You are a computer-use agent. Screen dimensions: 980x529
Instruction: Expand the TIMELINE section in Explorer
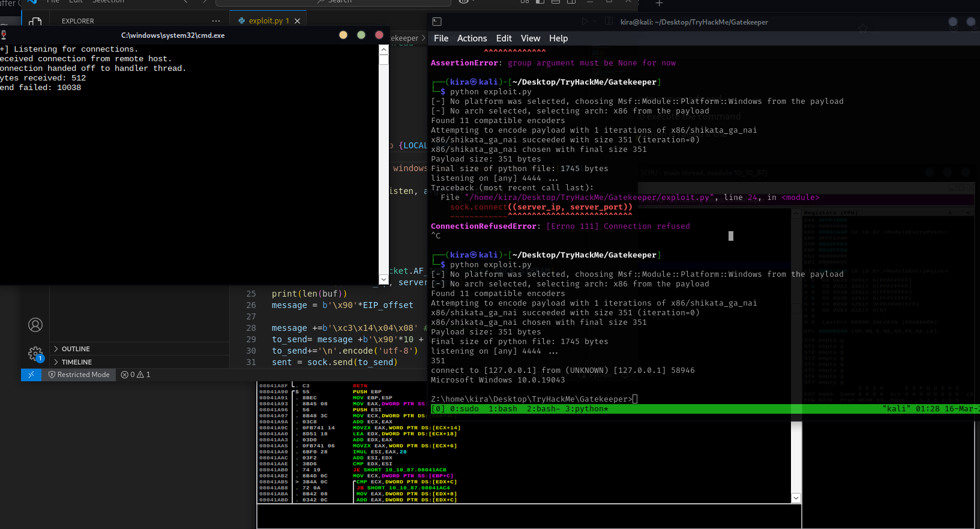pyautogui.click(x=139, y=362)
